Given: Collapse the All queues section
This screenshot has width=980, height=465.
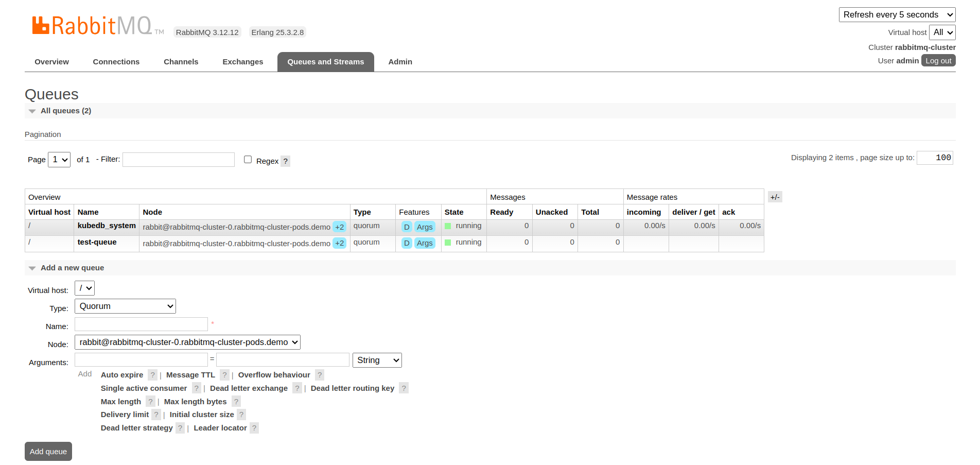Looking at the screenshot, I should pyautogui.click(x=33, y=111).
